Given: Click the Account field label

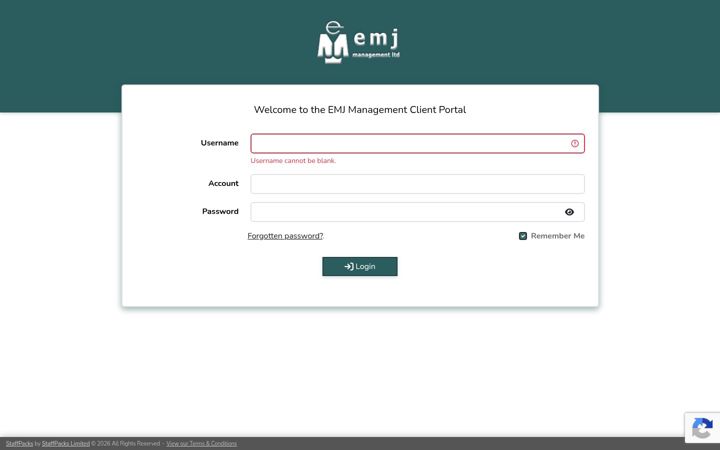Looking at the screenshot, I should pyautogui.click(x=223, y=183).
